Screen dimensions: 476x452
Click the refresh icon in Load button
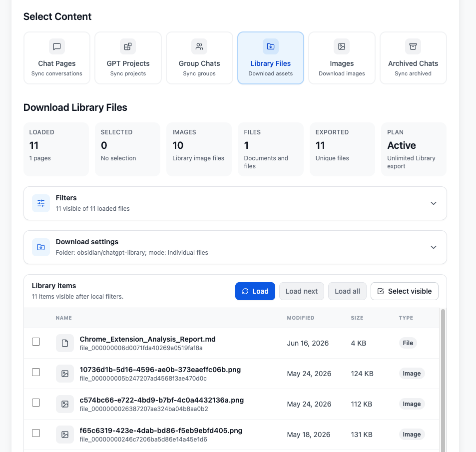coord(245,291)
